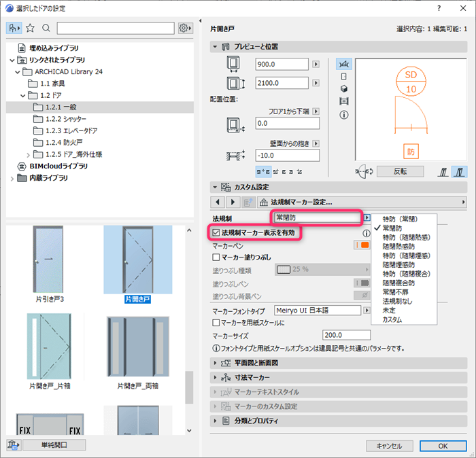
Task: Select the 2D plan preview icon
Action: (x=343, y=65)
